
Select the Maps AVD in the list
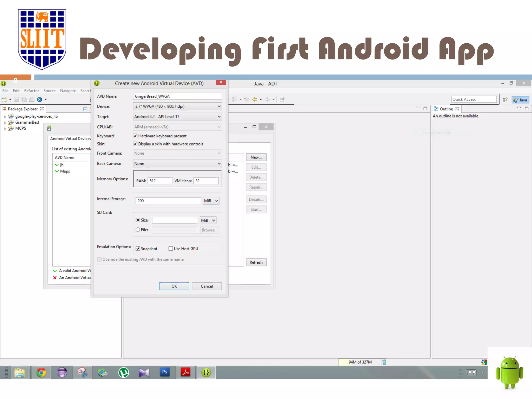pos(65,171)
